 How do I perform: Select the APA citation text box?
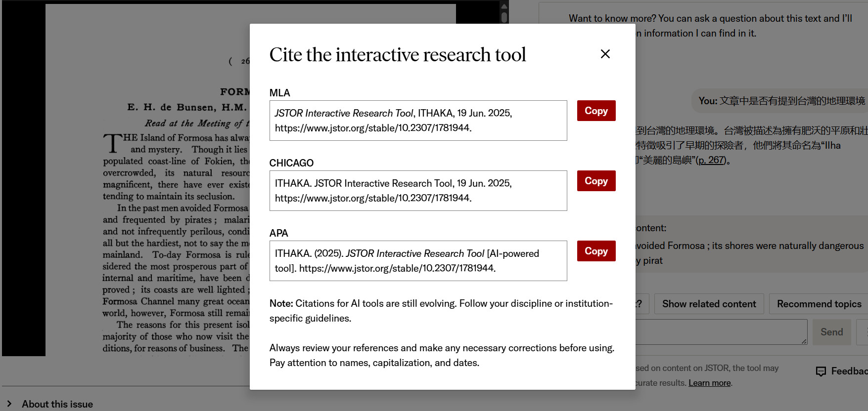click(418, 261)
